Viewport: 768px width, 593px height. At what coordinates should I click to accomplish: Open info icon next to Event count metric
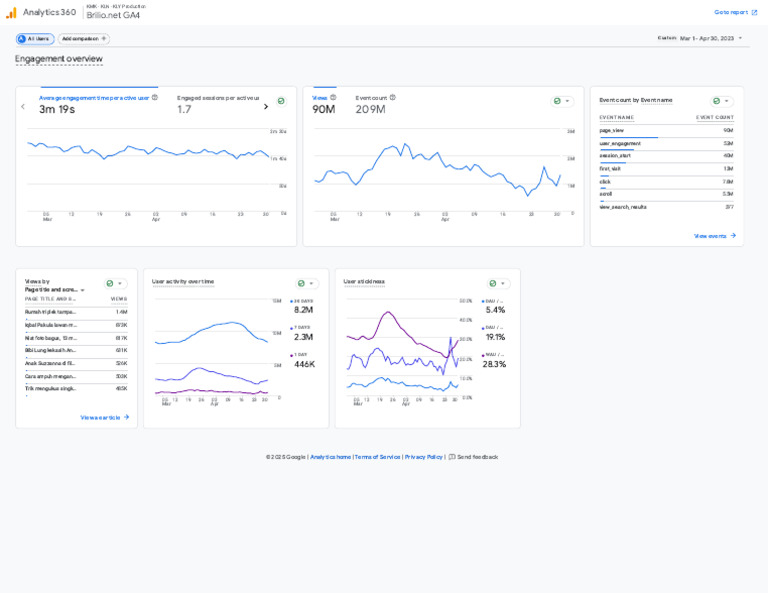pyautogui.click(x=392, y=97)
